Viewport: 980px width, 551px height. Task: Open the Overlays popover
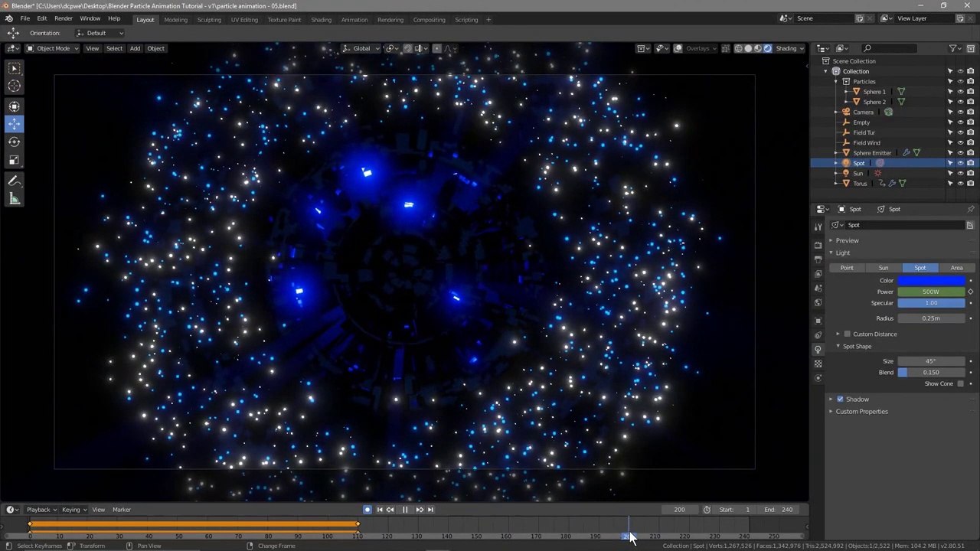coord(701,48)
